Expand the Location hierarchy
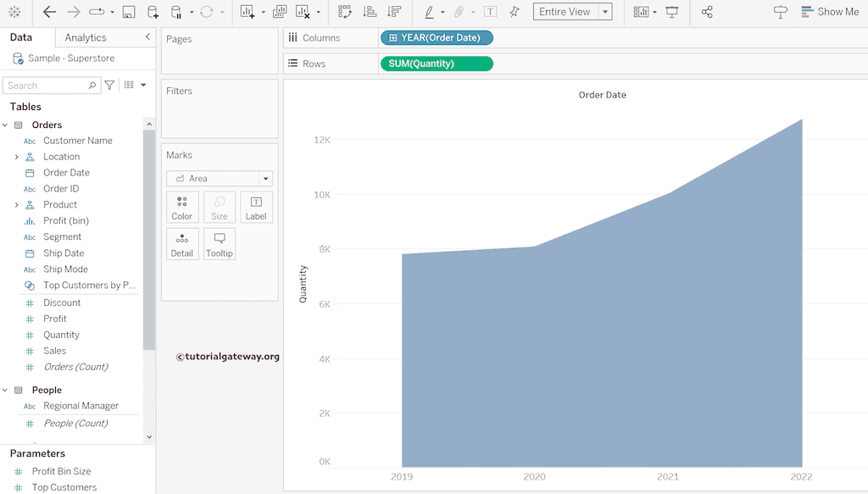 click(x=17, y=157)
